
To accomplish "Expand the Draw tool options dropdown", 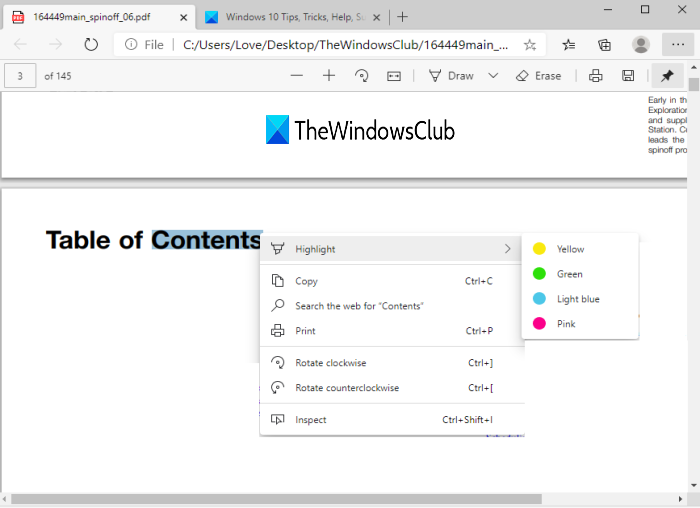I will pos(493,76).
